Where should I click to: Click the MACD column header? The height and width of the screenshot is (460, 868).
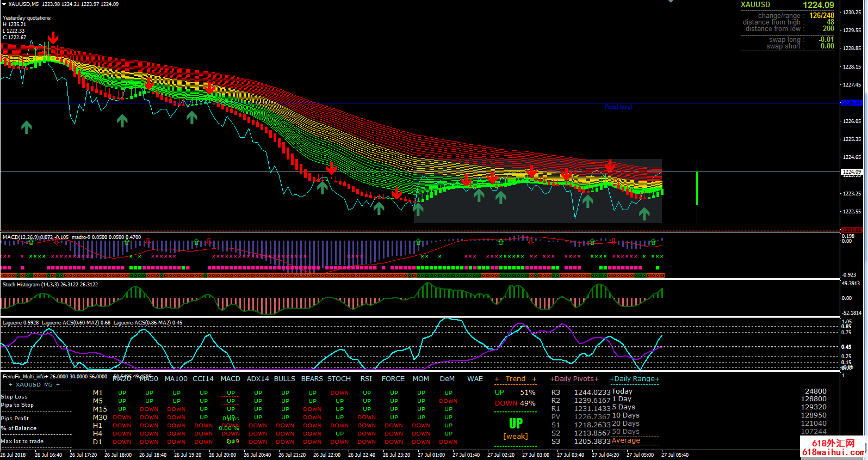pyautogui.click(x=231, y=379)
